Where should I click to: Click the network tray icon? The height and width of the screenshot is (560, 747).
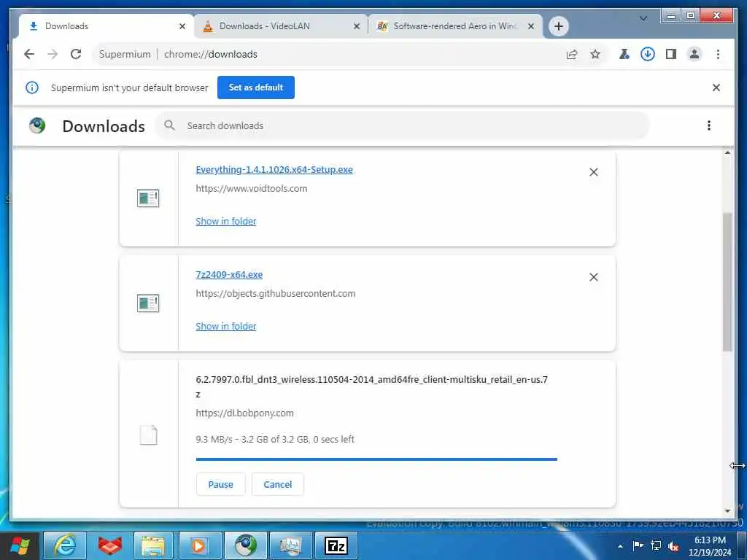point(656,545)
